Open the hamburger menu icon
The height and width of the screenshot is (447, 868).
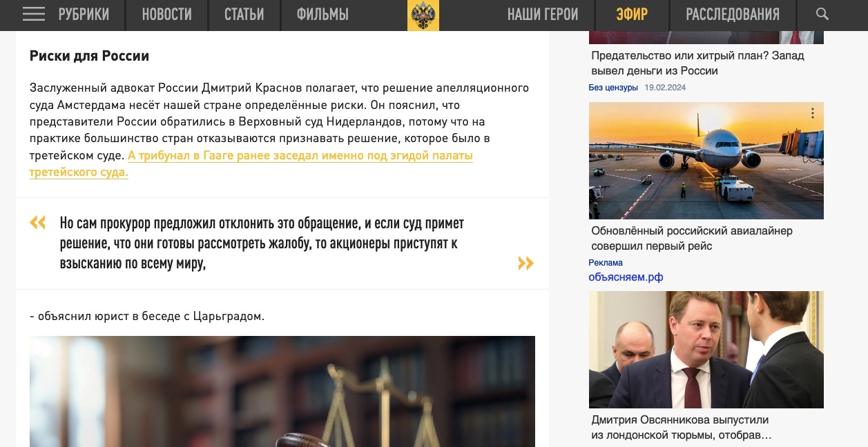(x=34, y=14)
